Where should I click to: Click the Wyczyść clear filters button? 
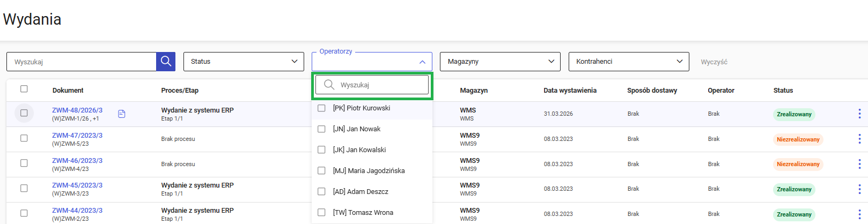coord(713,62)
